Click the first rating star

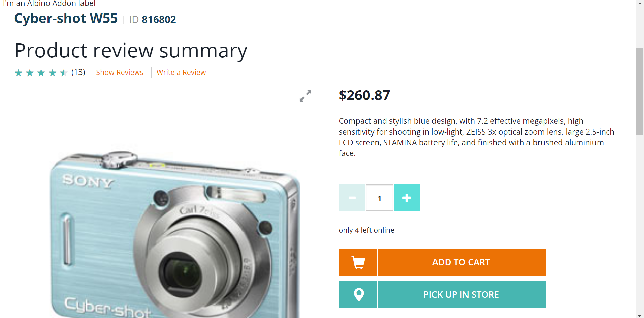click(19, 73)
